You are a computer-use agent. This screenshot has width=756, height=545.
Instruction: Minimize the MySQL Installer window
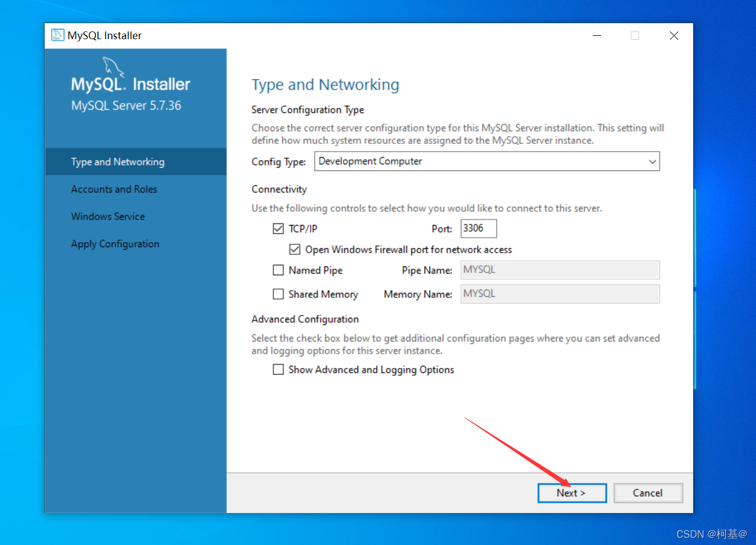(597, 35)
